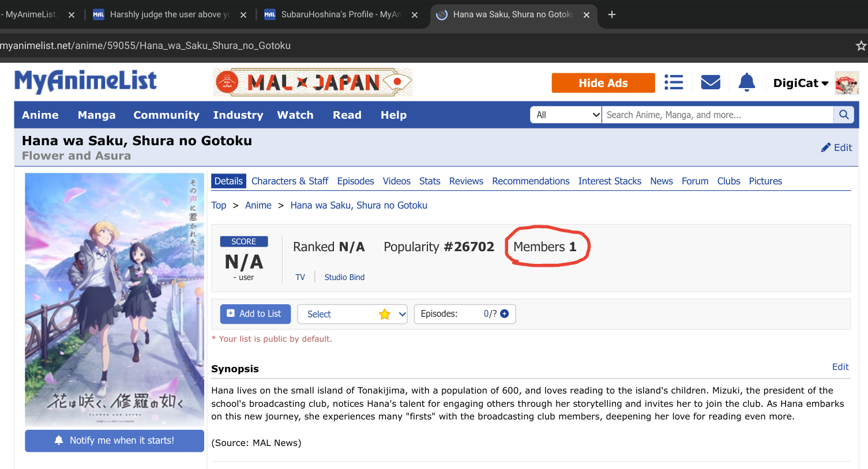Open messages envelope icon
The height and width of the screenshot is (469, 868).
coord(710,82)
